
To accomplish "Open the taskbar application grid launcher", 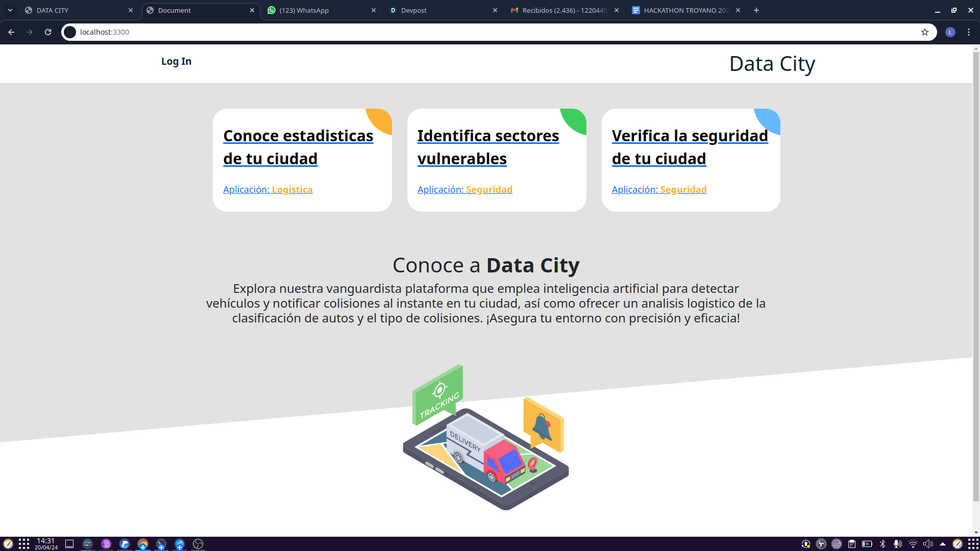I will (24, 544).
